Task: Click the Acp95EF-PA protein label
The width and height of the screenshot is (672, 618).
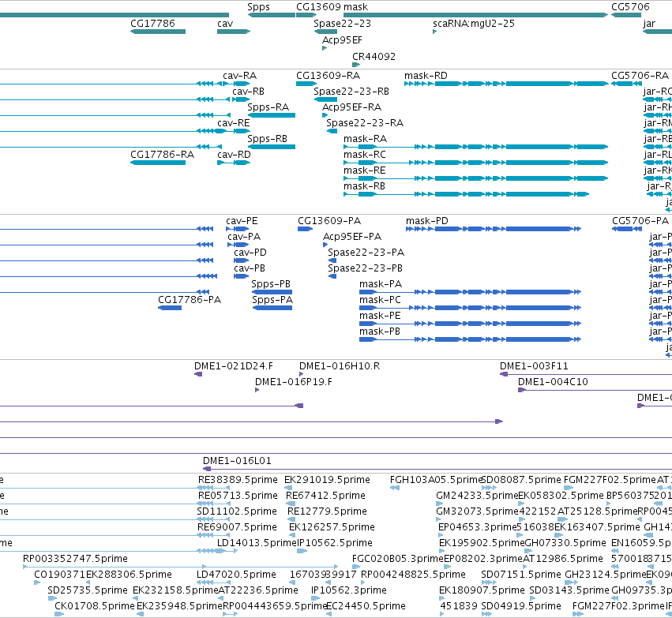Action: click(x=352, y=237)
